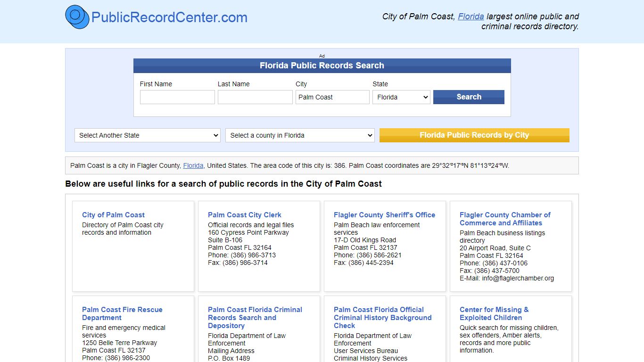Open Palm Coast Florida Criminal Records Search link
The height and width of the screenshot is (362, 644).
click(255, 318)
